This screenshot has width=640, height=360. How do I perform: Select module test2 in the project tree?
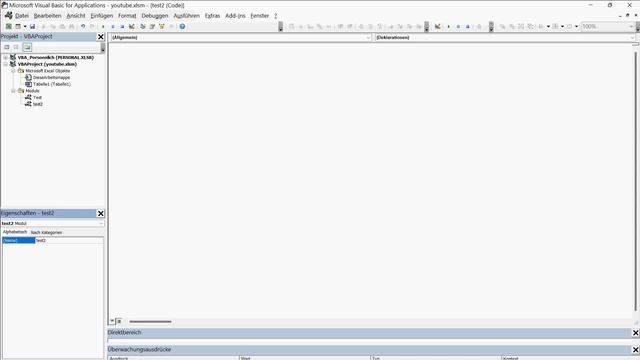tap(38, 104)
